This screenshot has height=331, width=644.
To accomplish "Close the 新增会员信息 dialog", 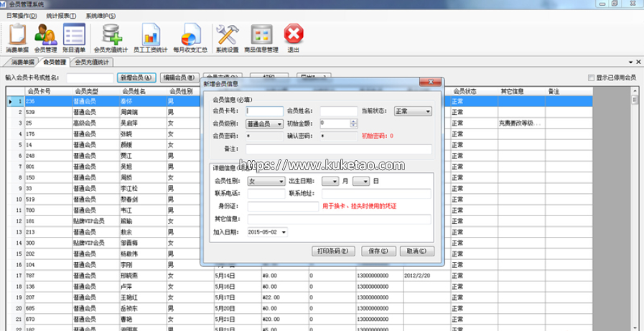I will 430,82.
